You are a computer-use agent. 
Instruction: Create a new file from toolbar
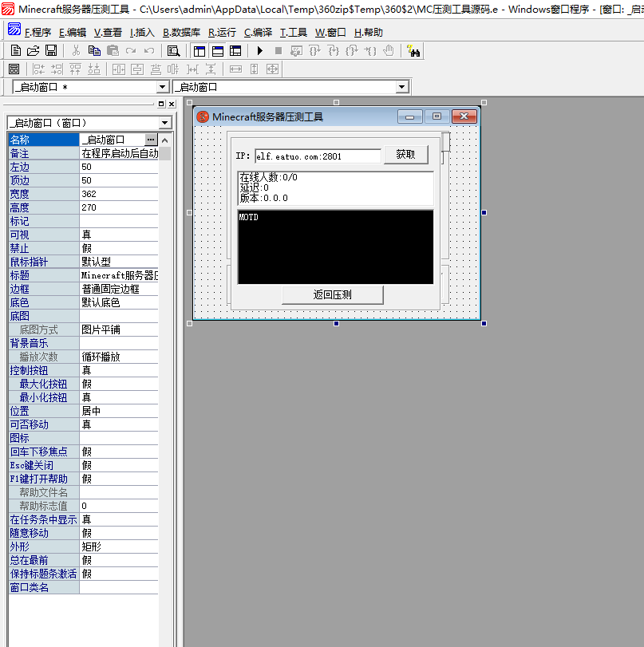point(16,51)
